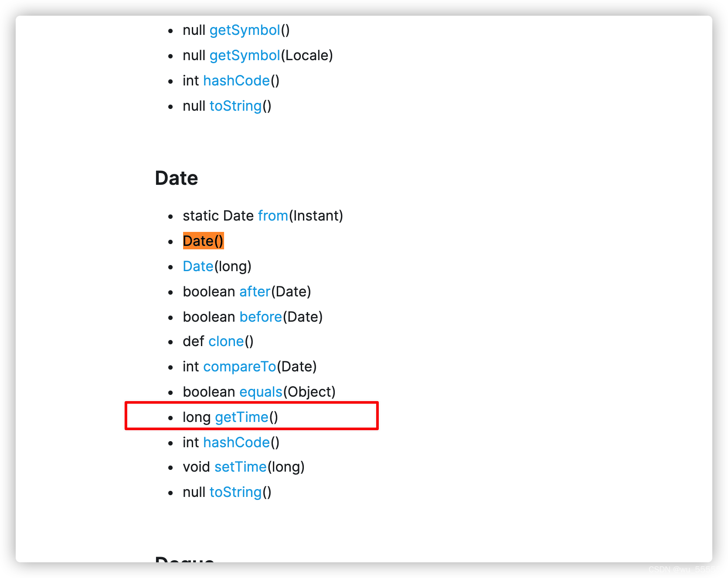Open the static Date from(Instant) link
This screenshot has height=578, width=728.
pyautogui.click(x=273, y=216)
